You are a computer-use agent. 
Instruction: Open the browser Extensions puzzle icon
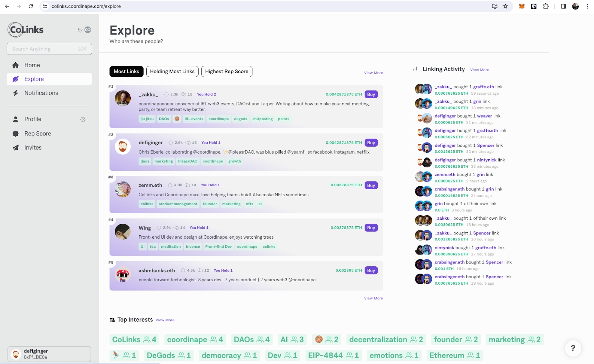546,6
